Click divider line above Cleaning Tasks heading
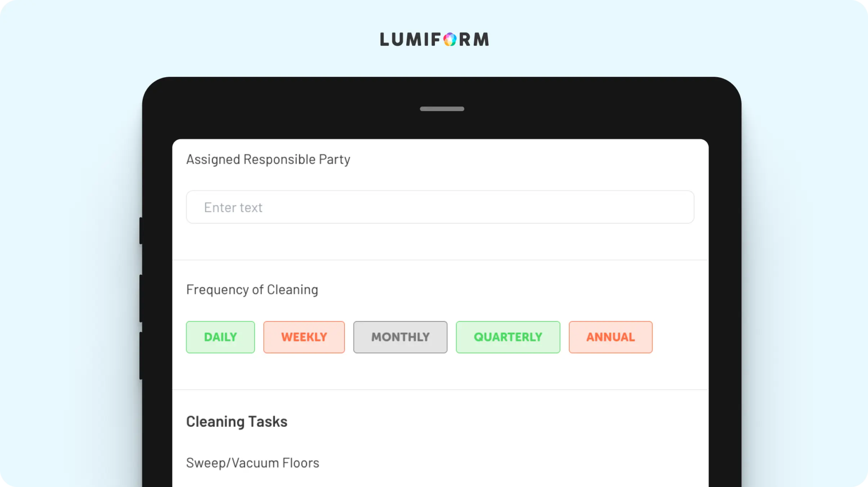Image resolution: width=868 pixels, height=487 pixels. pos(440,390)
